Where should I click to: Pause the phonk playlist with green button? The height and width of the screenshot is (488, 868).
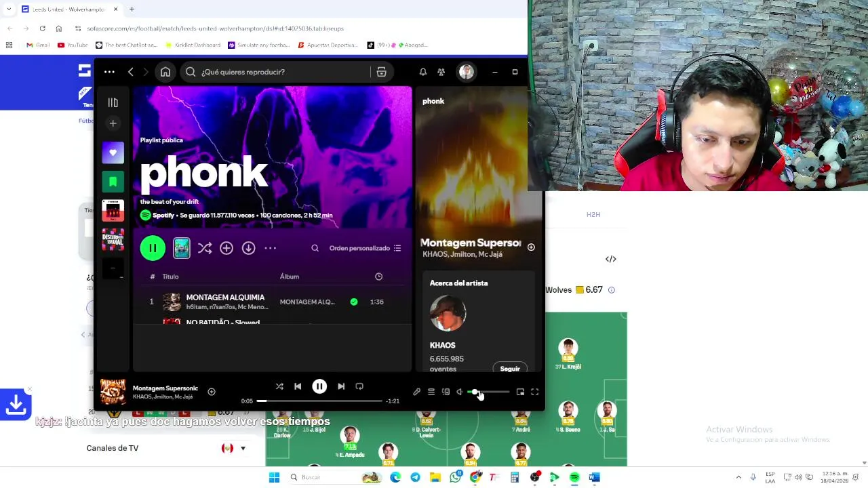[x=153, y=248]
